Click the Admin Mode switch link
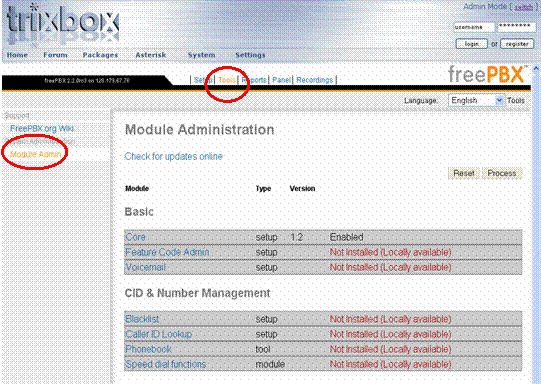This screenshot has height=384, width=541. pos(524,7)
